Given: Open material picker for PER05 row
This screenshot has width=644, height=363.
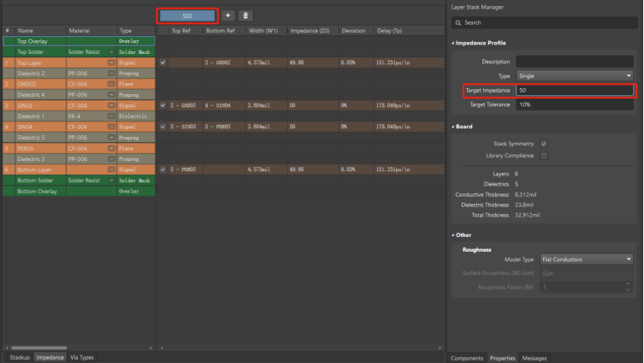Looking at the screenshot, I should [111, 148].
